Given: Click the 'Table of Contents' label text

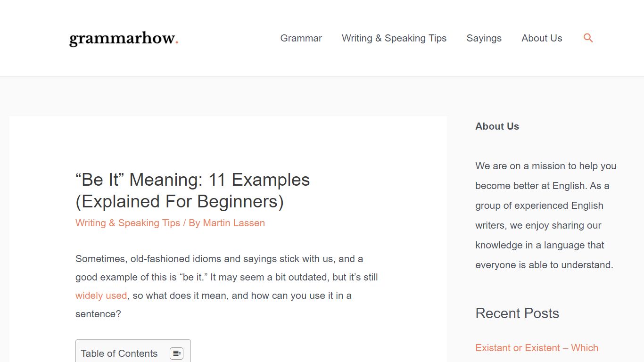Looking at the screenshot, I should tap(119, 354).
